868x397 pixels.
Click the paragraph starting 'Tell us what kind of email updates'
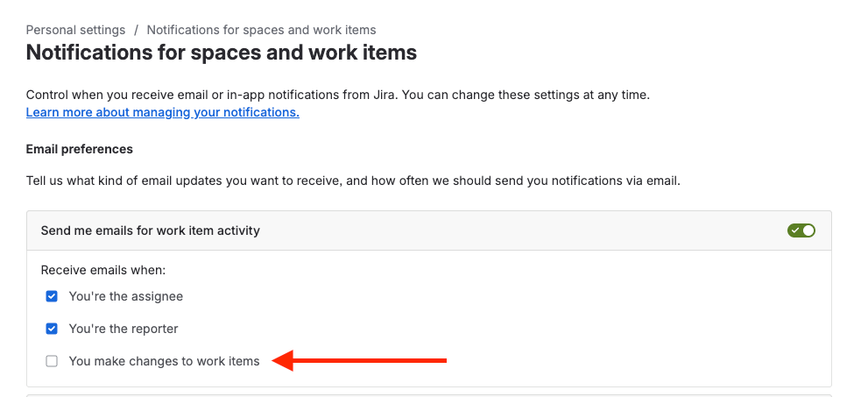(x=353, y=181)
